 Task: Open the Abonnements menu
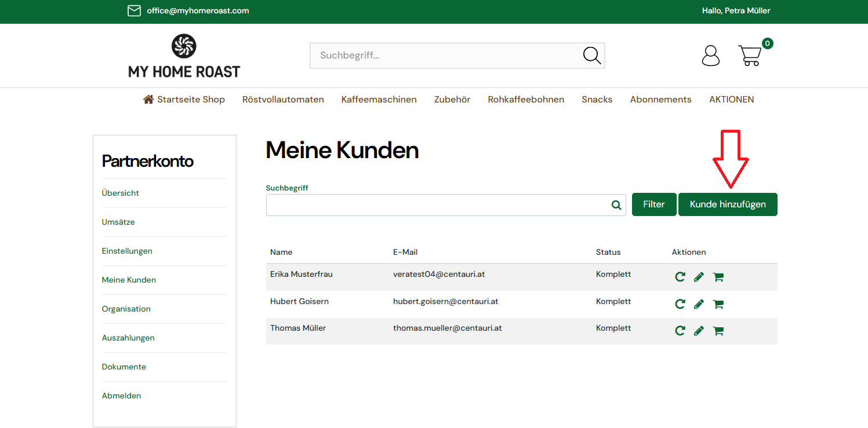tap(661, 100)
